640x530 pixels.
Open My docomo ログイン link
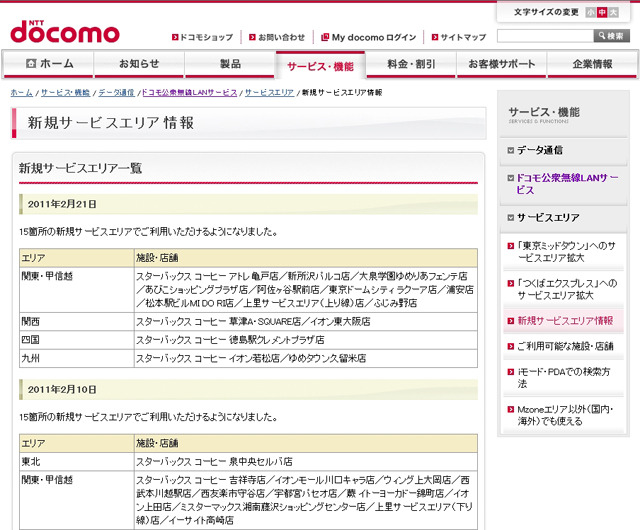(x=369, y=37)
